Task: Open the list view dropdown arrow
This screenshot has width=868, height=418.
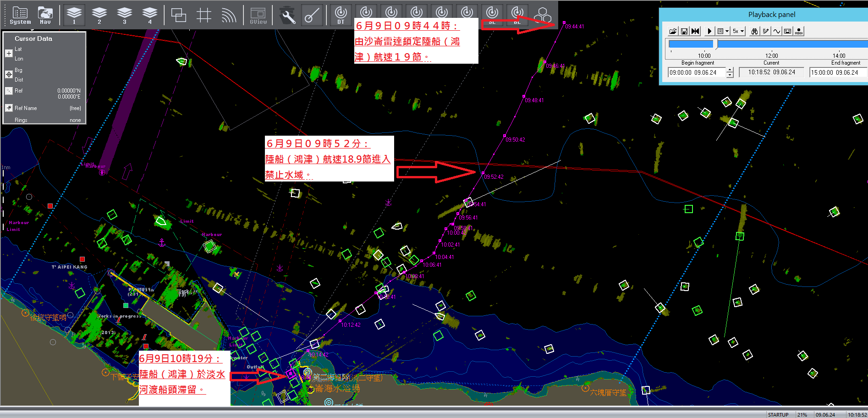Action: pos(727,31)
